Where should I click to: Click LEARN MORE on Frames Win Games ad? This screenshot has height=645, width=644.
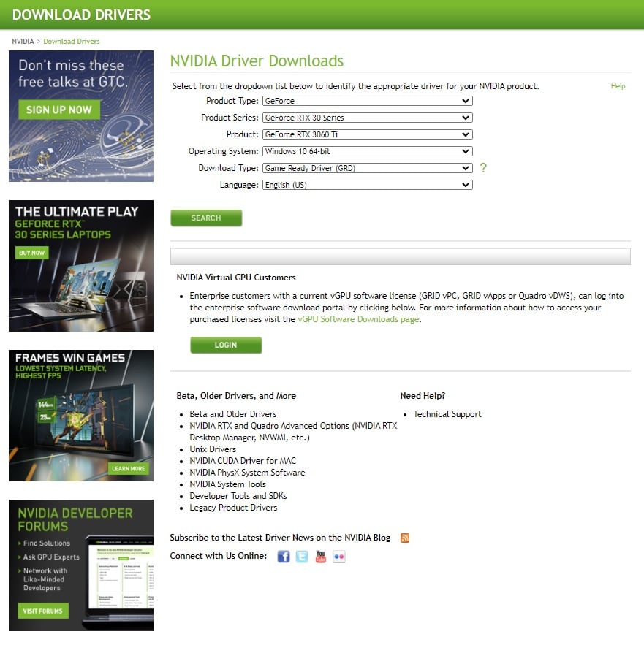129,468
